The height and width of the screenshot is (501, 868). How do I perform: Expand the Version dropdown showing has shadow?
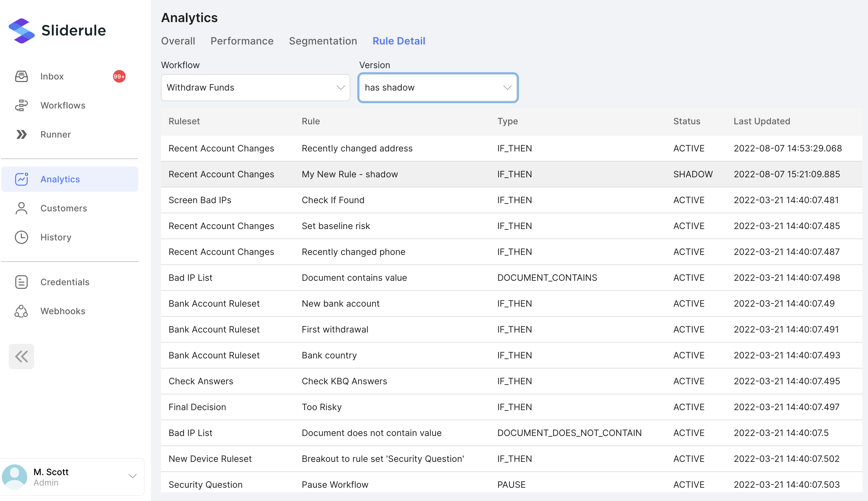coord(437,88)
